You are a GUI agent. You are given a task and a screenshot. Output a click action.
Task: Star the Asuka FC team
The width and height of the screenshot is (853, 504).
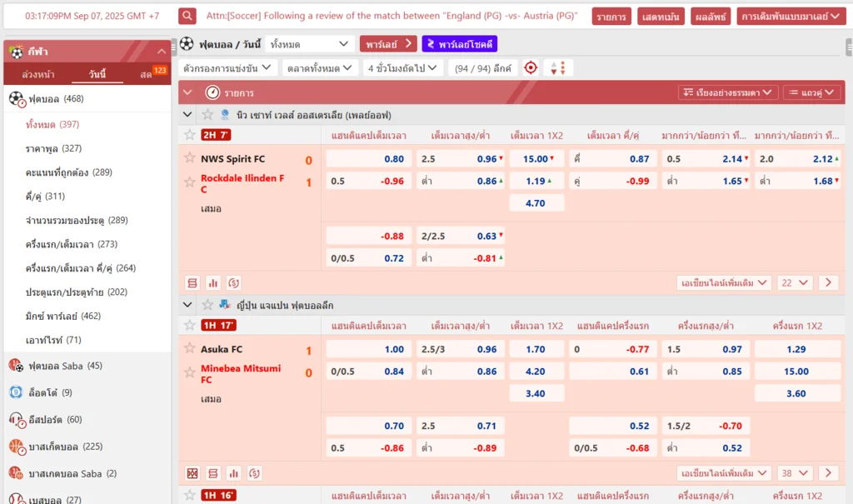[x=189, y=347]
